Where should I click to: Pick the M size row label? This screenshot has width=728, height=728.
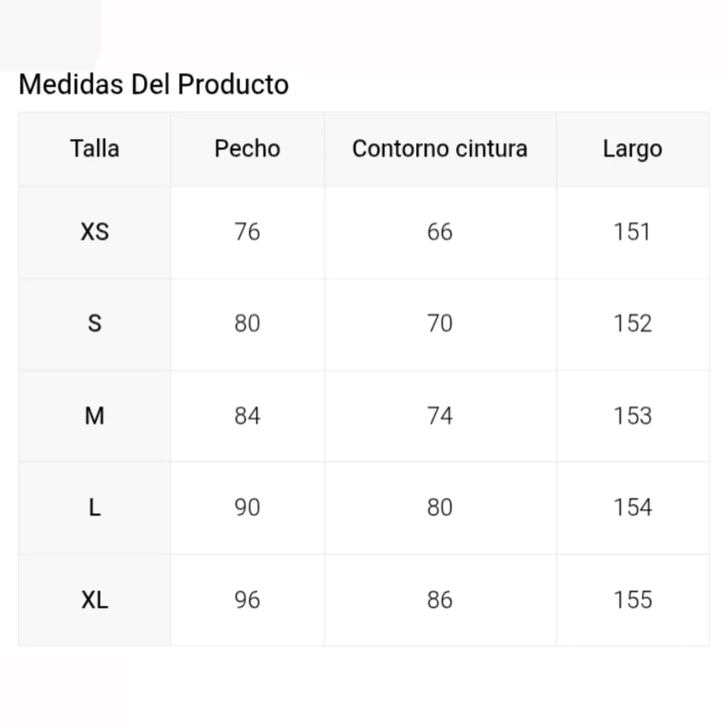point(95,416)
